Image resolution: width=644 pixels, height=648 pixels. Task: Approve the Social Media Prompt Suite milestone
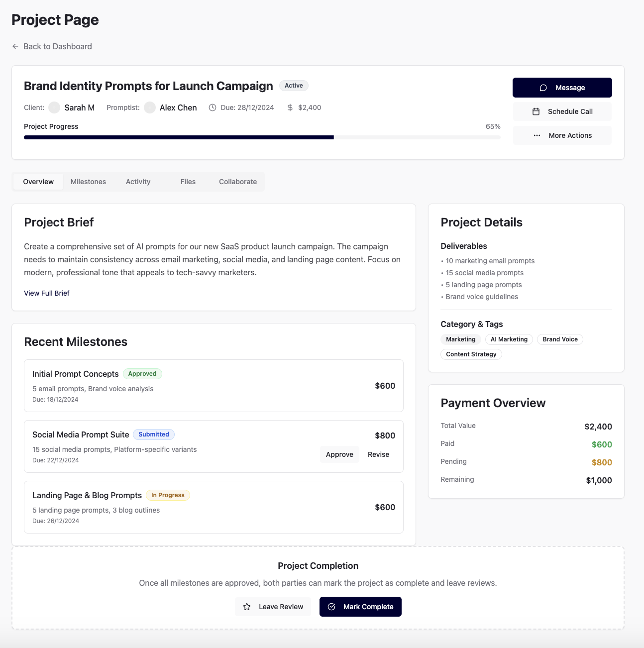coord(339,454)
